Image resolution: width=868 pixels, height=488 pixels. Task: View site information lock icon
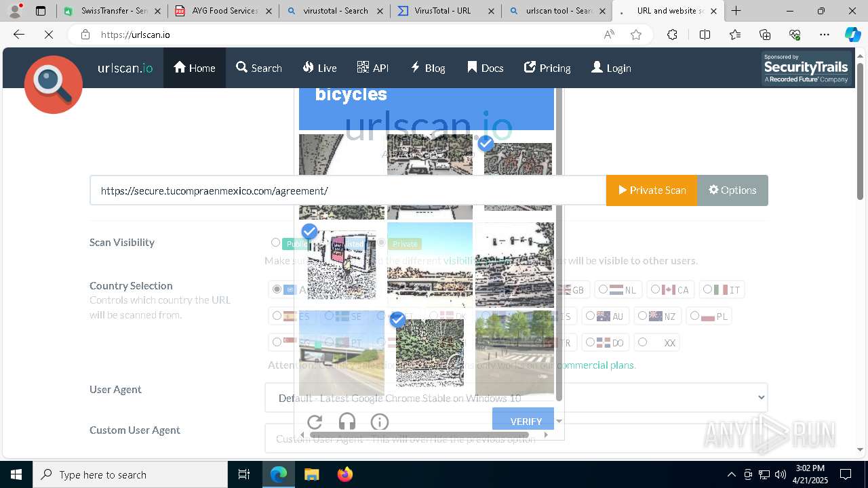[x=85, y=35]
